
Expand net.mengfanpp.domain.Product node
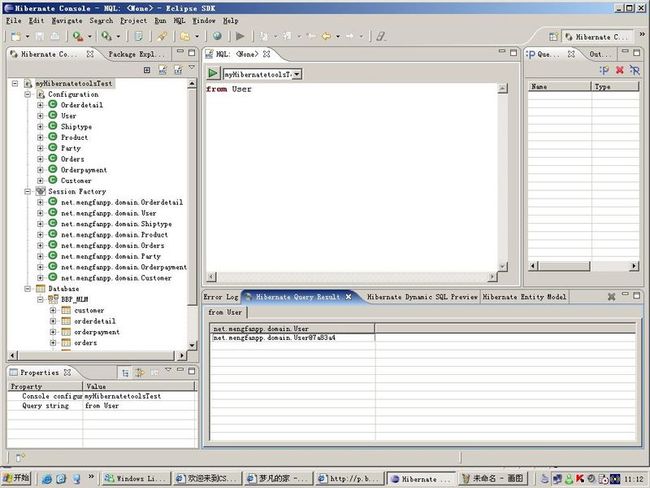(40, 235)
